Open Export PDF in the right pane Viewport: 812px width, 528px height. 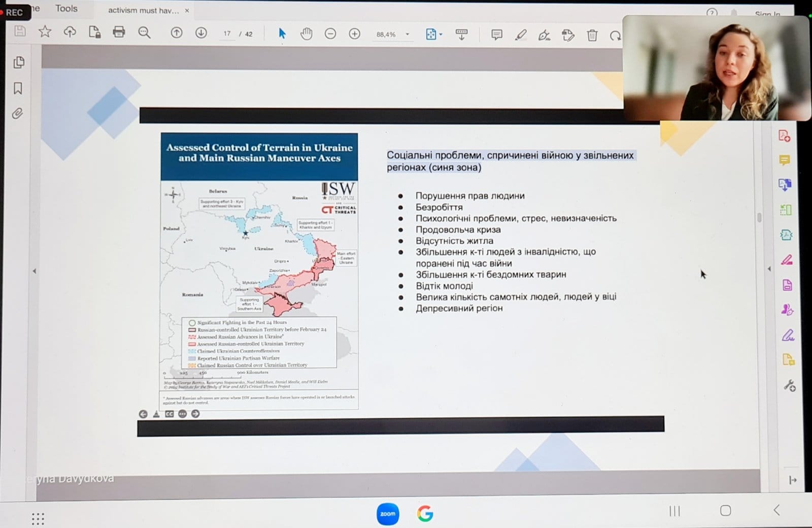785,185
